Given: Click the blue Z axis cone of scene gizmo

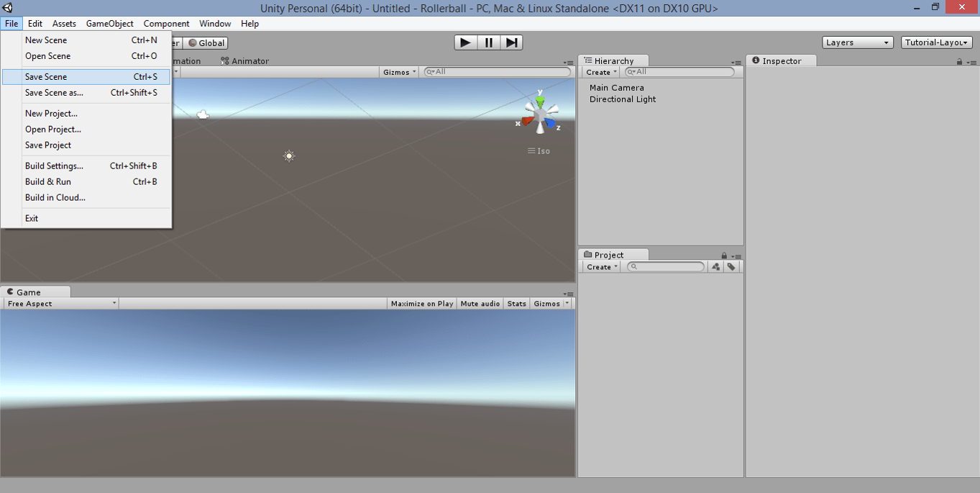Looking at the screenshot, I should pos(551,123).
